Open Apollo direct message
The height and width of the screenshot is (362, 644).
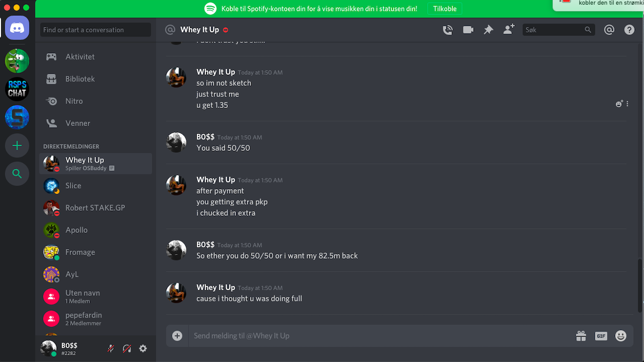(96, 230)
